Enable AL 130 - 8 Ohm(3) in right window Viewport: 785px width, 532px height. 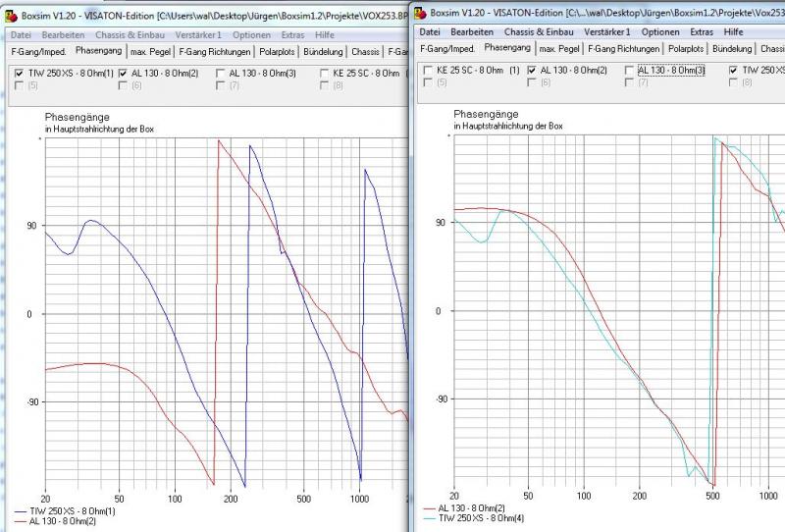click(629, 71)
